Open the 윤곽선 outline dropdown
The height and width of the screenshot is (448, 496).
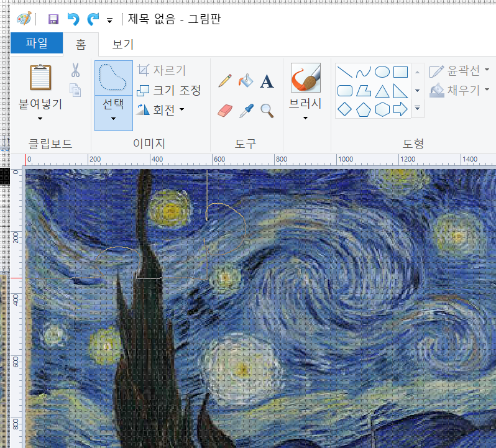(459, 70)
